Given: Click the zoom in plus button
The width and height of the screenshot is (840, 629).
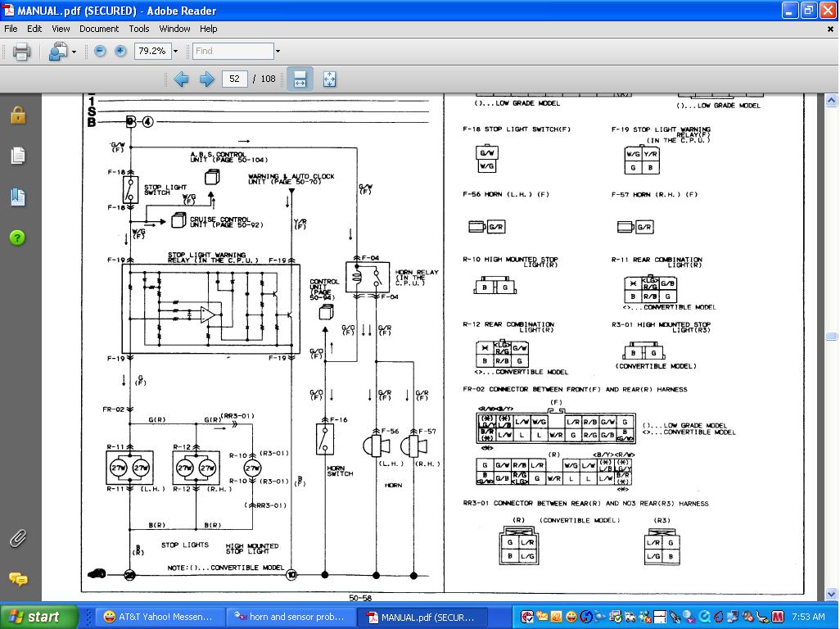Looking at the screenshot, I should (x=120, y=51).
